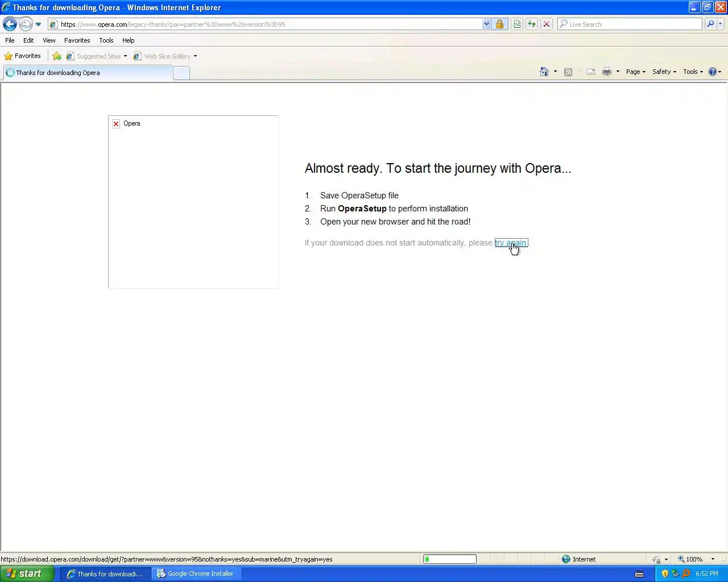The width and height of the screenshot is (728, 582).
Task: Open the Page command bar menu
Action: click(x=635, y=72)
